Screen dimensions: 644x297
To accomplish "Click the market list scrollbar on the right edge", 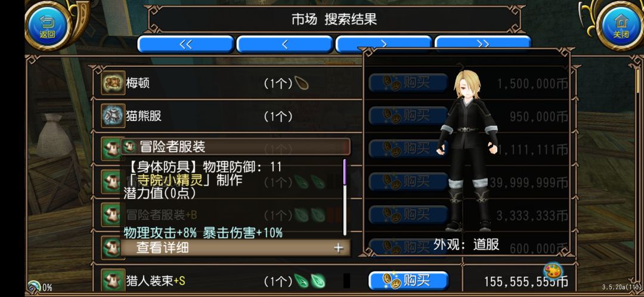I will [638, 83].
